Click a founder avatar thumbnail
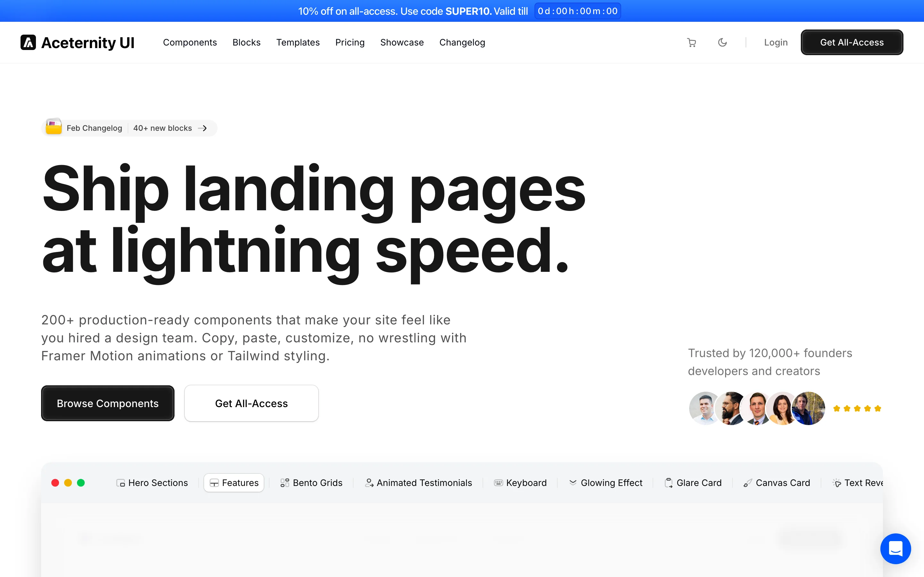924x577 pixels. tap(704, 408)
